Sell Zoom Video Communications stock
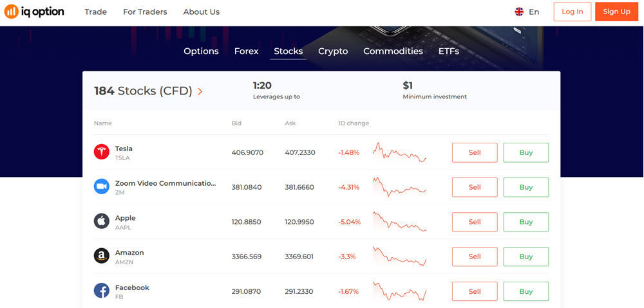 475,187
